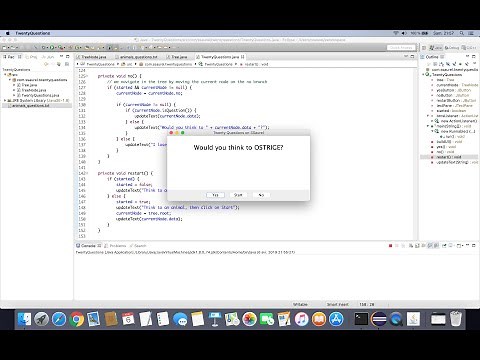Click the New file toolbar icon
Viewport: 480px width, 360px height.
click(x=5, y=48)
